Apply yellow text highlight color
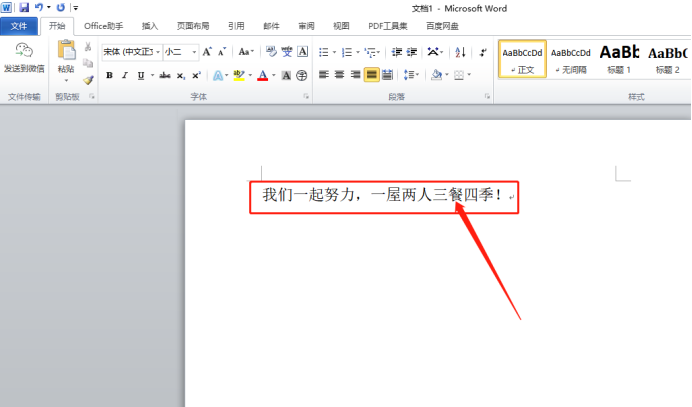 tap(239, 75)
